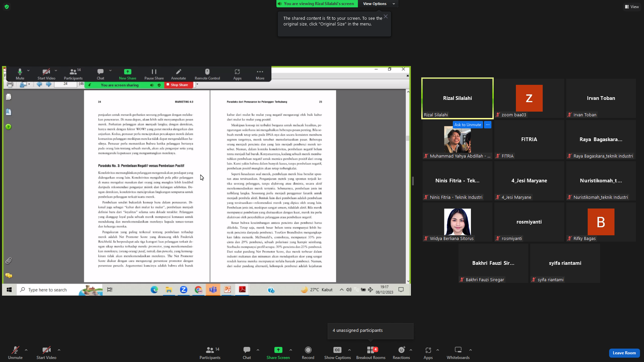
Task: Click the '4 unassigned participants' notice
Action: coord(370,330)
